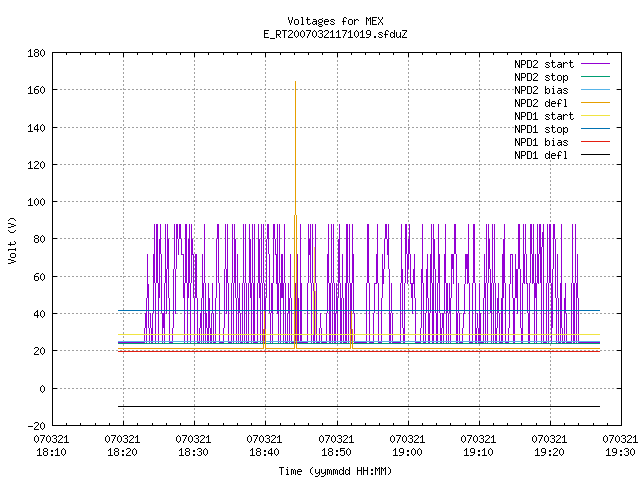
Task: Click the light blue NPD2 bias legend line
Action: click(x=596, y=89)
